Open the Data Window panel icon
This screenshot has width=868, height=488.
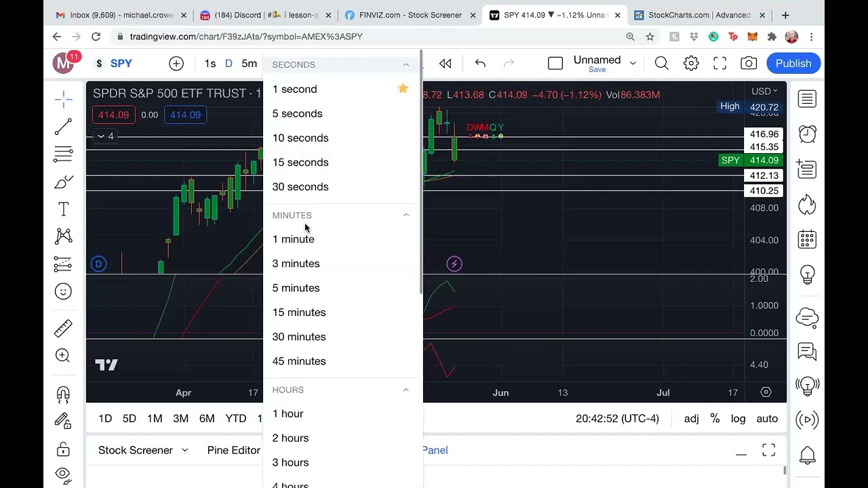(x=807, y=169)
